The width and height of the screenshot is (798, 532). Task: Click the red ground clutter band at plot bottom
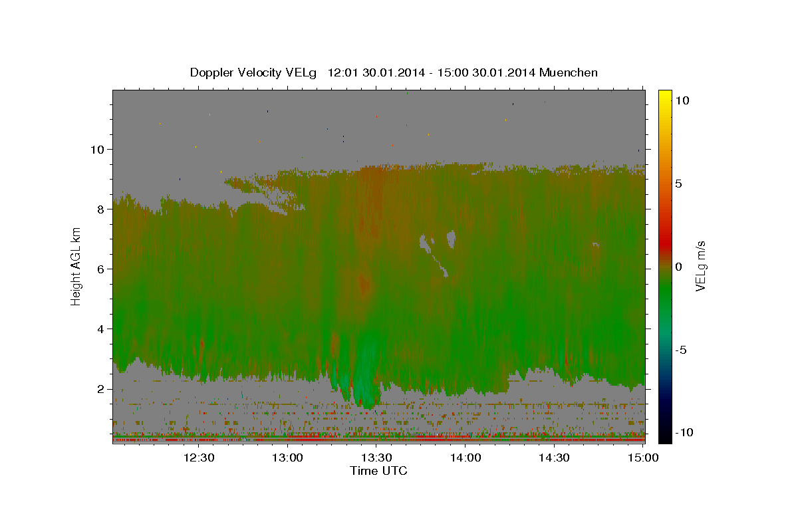click(379, 440)
